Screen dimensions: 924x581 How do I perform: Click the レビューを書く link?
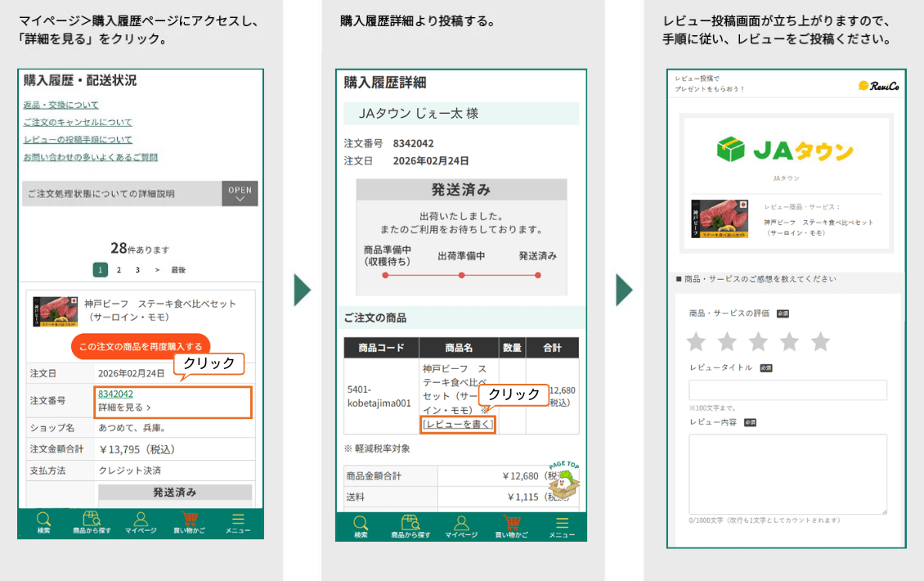(x=458, y=424)
